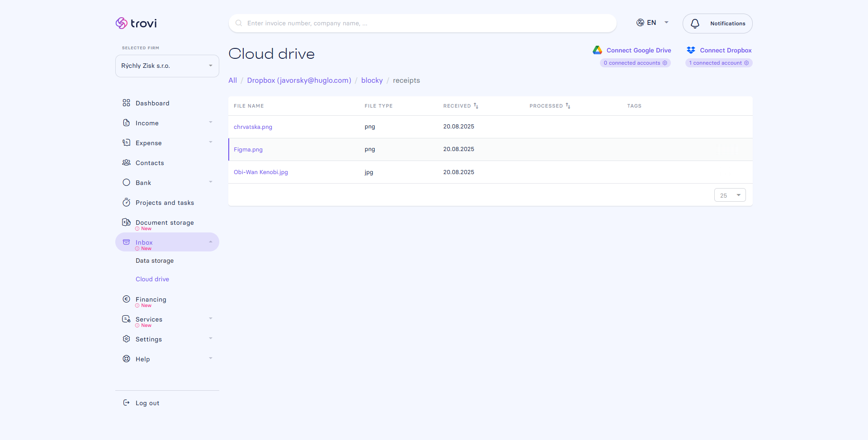
Task: Click the invoice search field
Action: [423, 23]
